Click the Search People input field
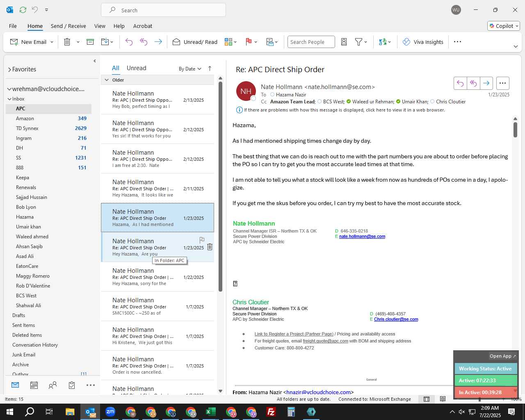Image resolution: width=525 pixels, height=420 pixels. 311,42
